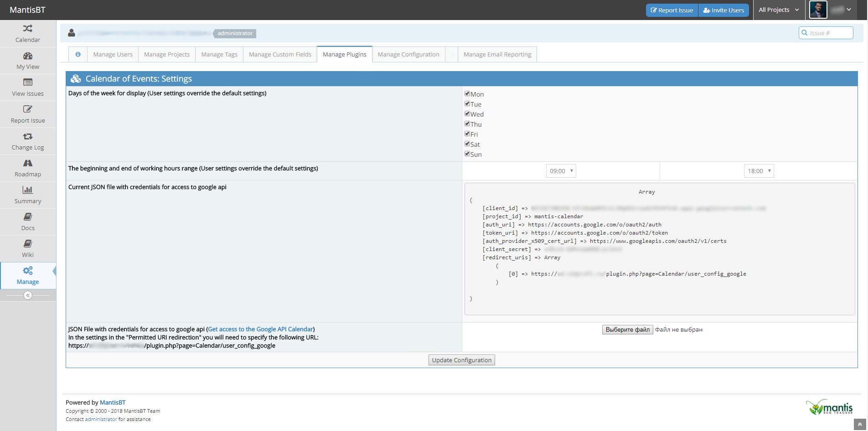
Task: Switch to the Manage Tags tab
Action: (x=219, y=54)
